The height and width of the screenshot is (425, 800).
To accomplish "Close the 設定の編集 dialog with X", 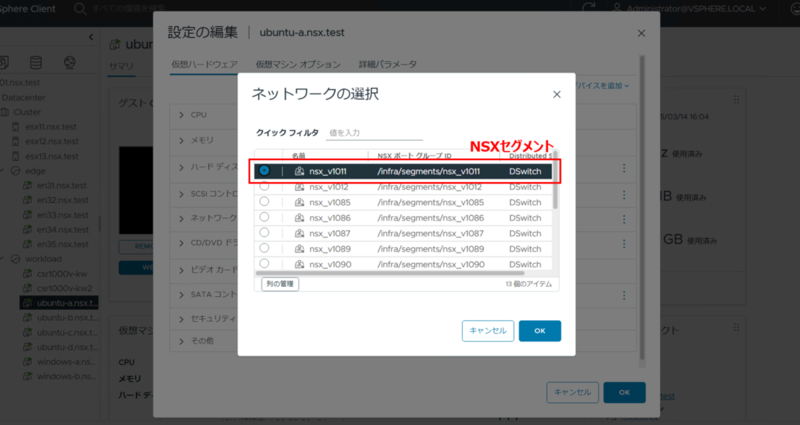I will (x=641, y=33).
